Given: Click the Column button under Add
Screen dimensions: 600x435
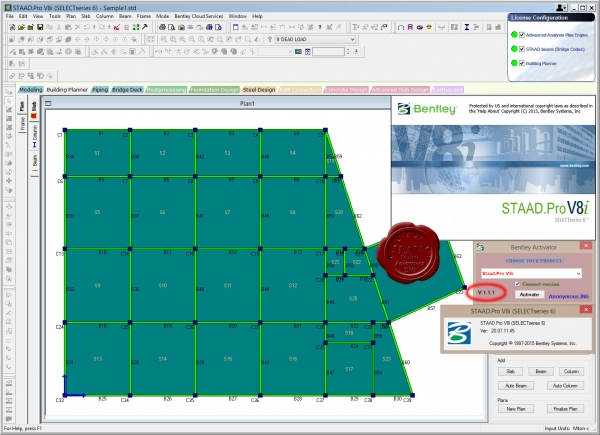Looking at the screenshot, I should click(x=571, y=371).
